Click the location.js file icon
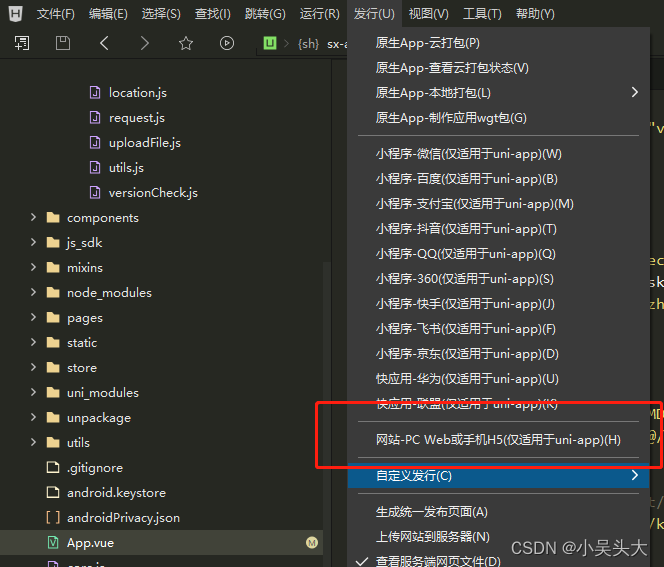 [x=95, y=92]
